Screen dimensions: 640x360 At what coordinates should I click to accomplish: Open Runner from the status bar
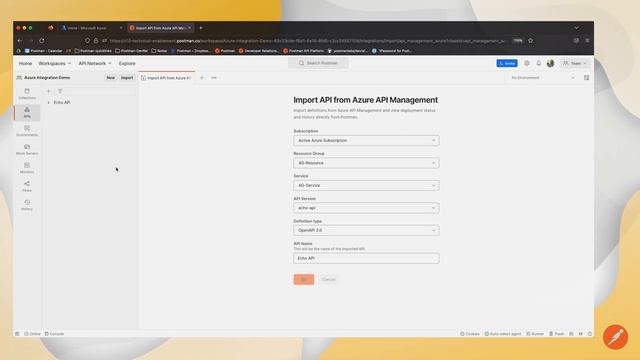pos(535,333)
